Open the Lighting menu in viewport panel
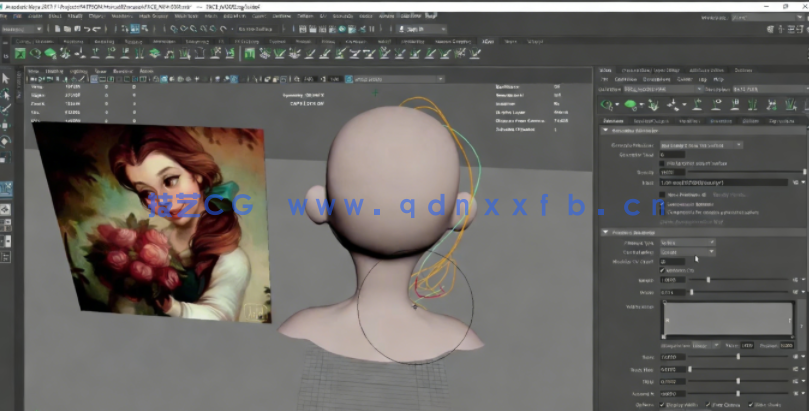 tap(77, 71)
